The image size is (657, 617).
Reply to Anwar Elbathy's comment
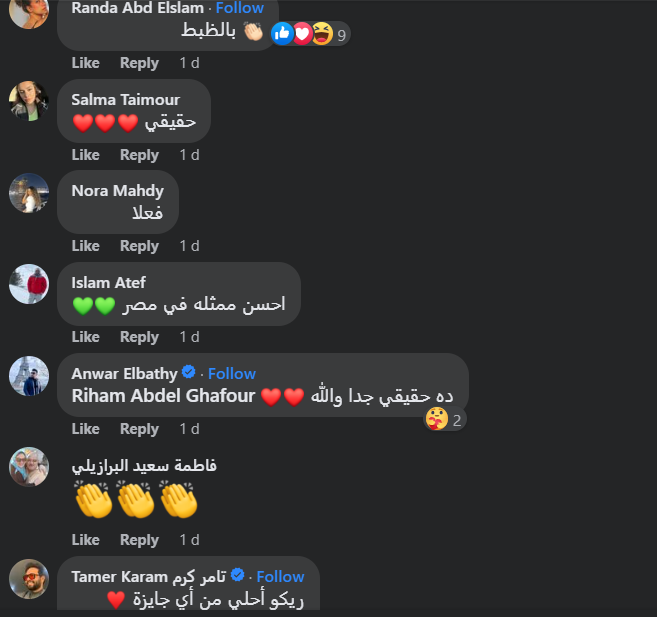click(x=139, y=429)
